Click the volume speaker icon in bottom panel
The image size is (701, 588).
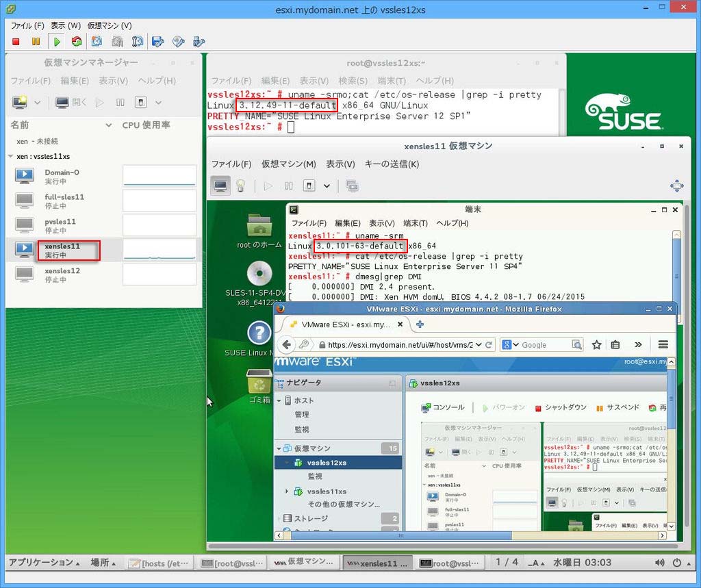tap(659, 563)
